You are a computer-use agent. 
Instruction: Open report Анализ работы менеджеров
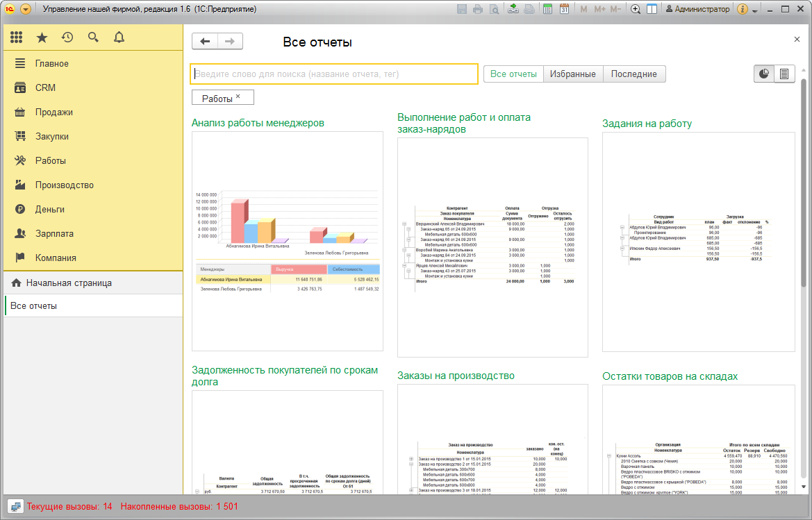[x=258, y=123]
